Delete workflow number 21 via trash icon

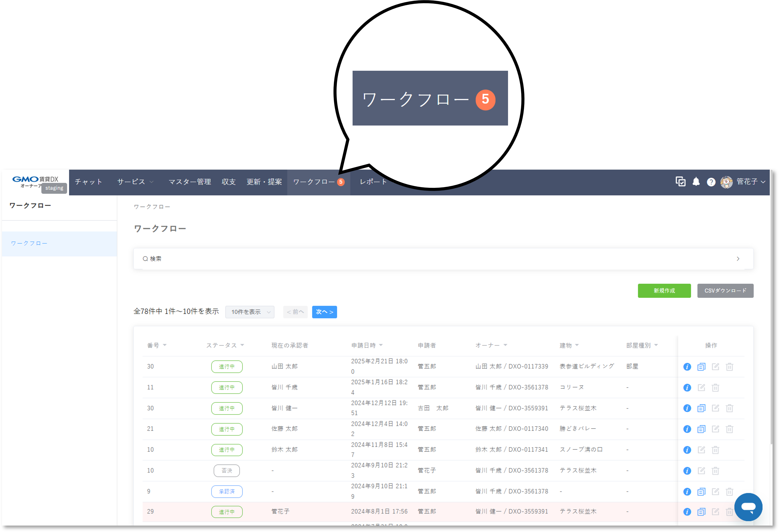coord(730,429)
